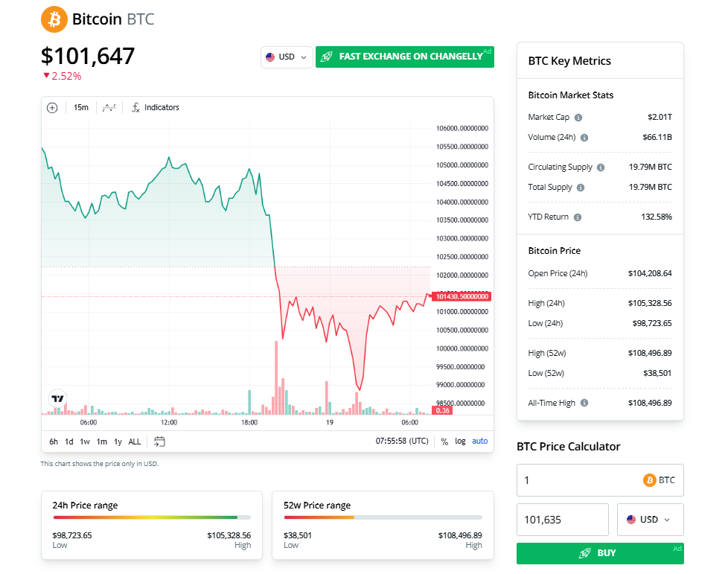Click the US flag in calculator currency
Viewport: 728px width, 574px height.
tap(631, 520)
